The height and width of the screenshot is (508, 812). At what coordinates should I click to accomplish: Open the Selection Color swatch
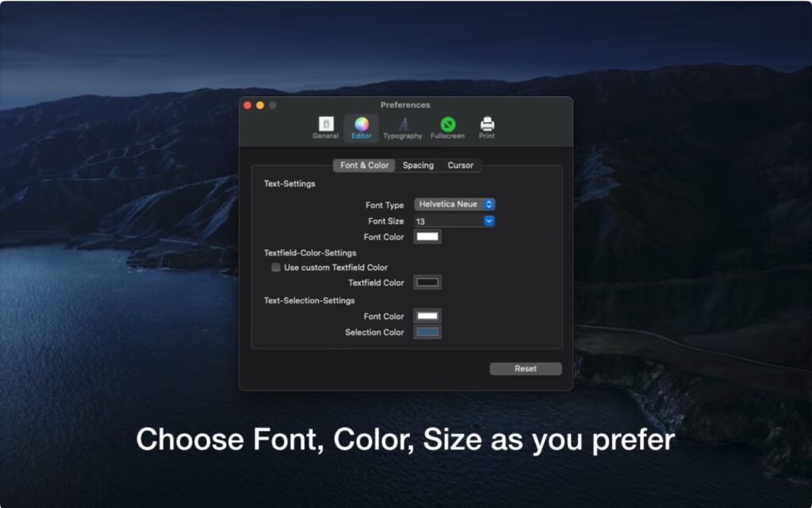(x=426, y=331)
